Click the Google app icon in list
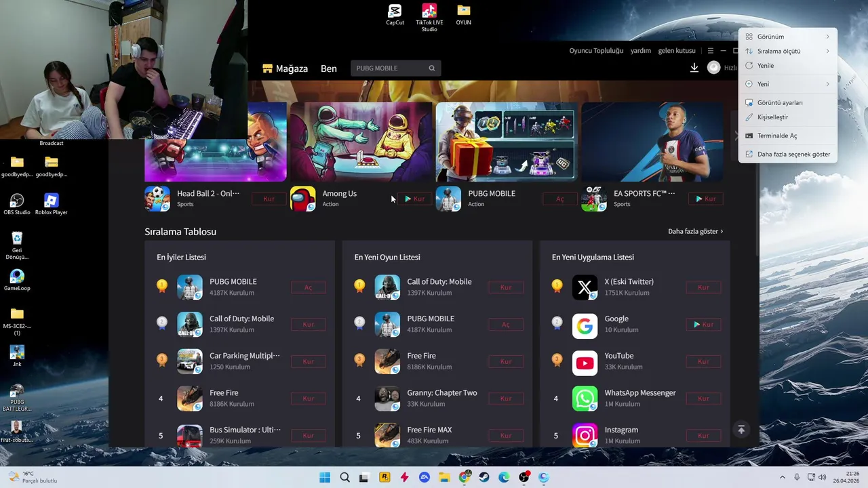The image size is (868, 488). (x=585, y=325)
